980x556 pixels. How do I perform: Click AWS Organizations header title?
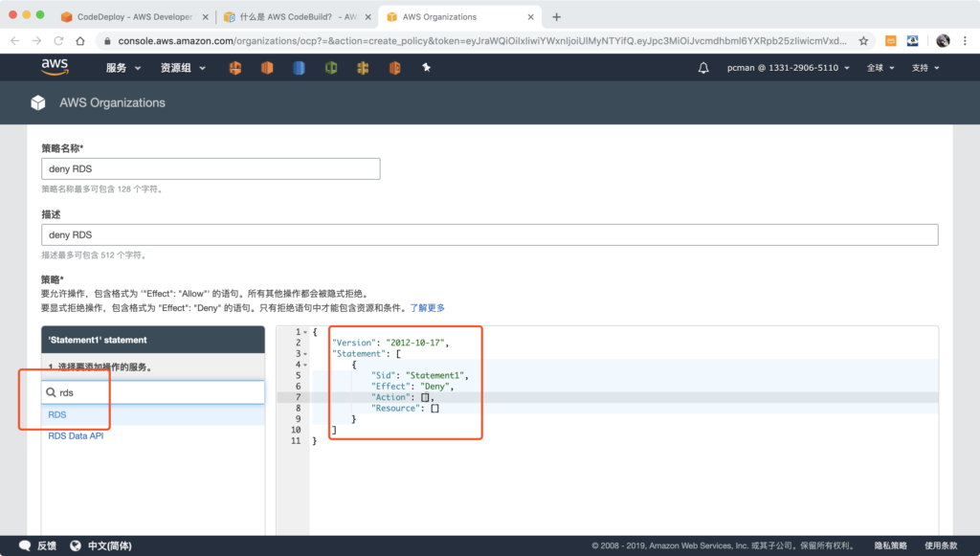[x=113, y=102]
